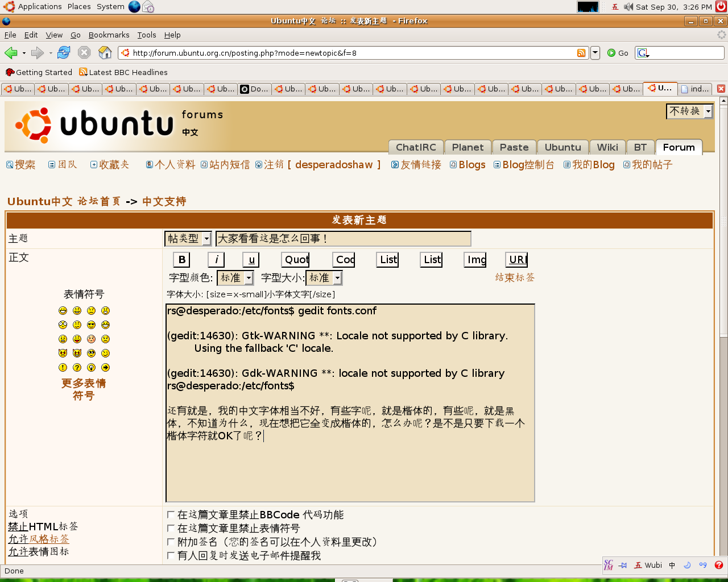
Task: Click the 结束标签 close tags link
Action: pyautogui.click(x=515, y=277)
